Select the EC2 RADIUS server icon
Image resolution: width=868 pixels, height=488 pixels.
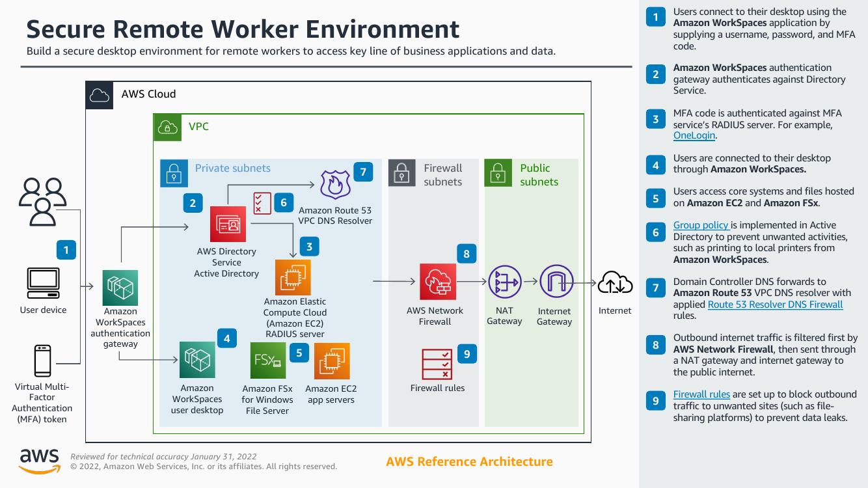[x=293, y=277]
